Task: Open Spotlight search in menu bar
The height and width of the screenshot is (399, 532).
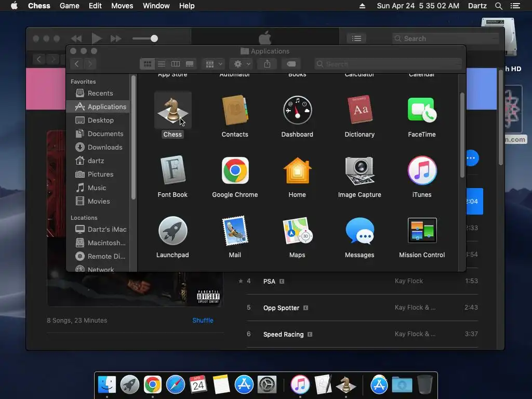Action: [x=498, y=6]
